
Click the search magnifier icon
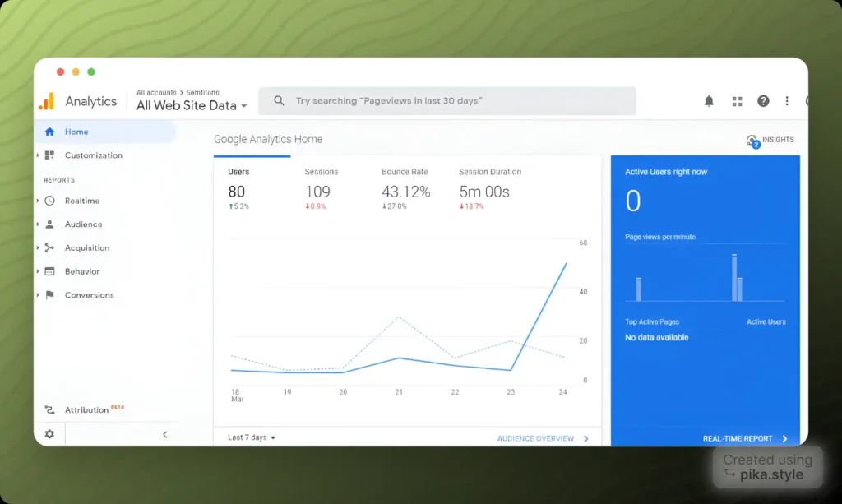pyautogui.click(x=279, y=100)
